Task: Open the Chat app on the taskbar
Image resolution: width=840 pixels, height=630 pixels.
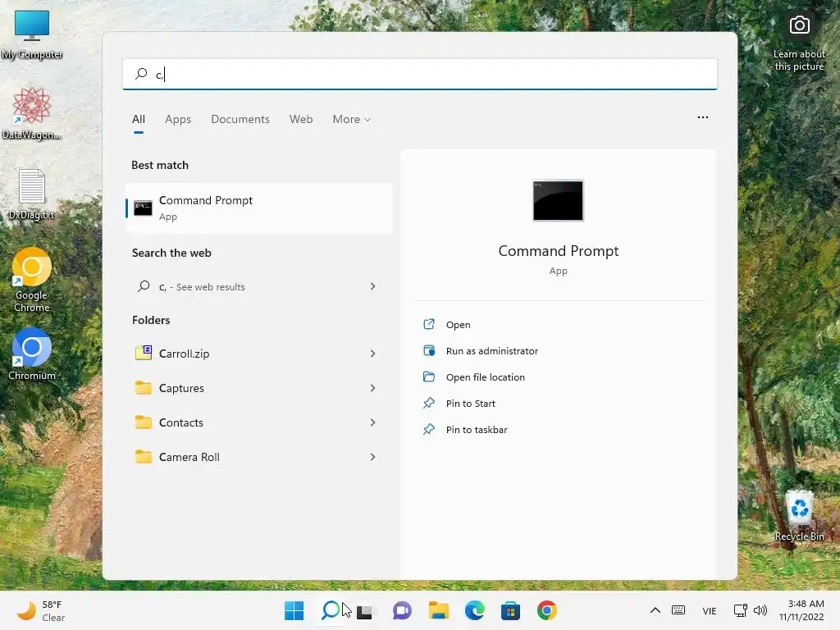Action: tap(402, 610)
